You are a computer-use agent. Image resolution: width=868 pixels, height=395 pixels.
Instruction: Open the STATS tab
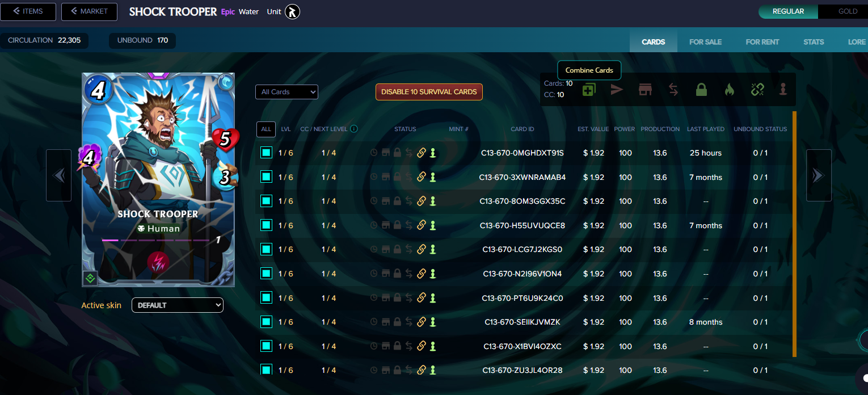click(x=814, y=42)
